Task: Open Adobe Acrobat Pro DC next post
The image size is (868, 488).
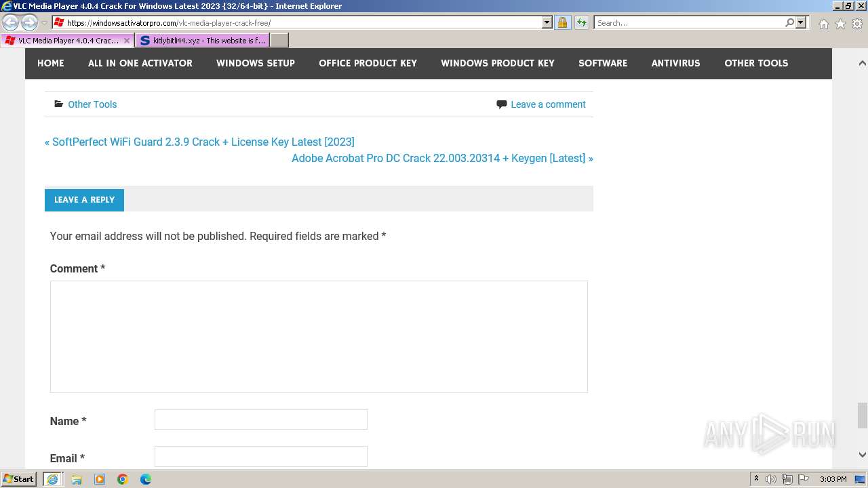Action: point(442,158)
